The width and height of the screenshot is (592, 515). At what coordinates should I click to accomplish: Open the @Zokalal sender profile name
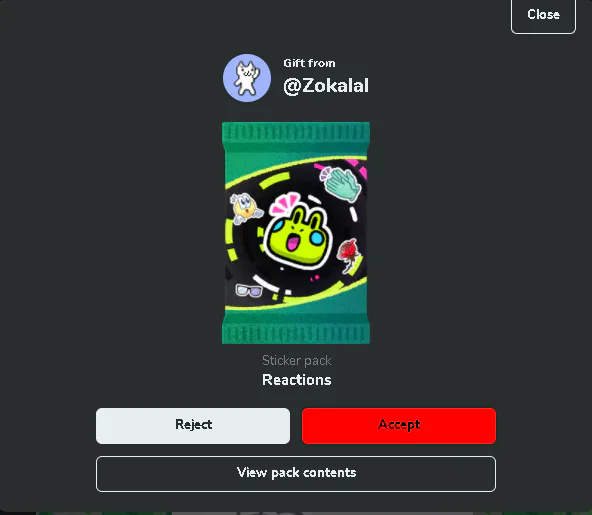326,85
